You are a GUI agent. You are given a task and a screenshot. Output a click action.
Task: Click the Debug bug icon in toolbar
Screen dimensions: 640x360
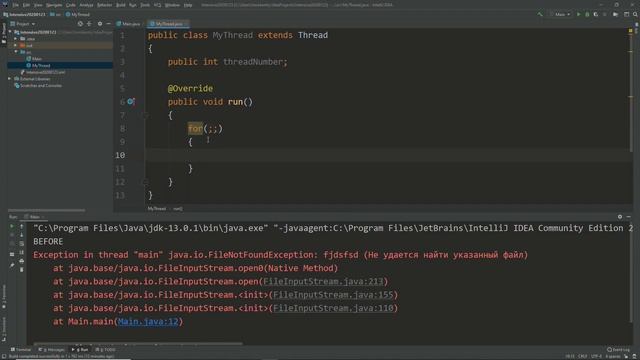coord(587,14)
